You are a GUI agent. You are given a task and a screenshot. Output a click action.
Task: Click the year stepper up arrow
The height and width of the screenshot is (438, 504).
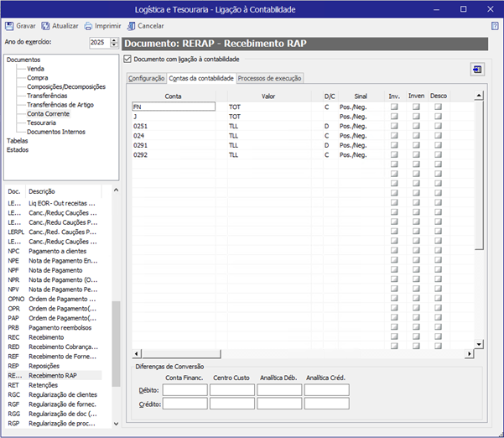114,40
